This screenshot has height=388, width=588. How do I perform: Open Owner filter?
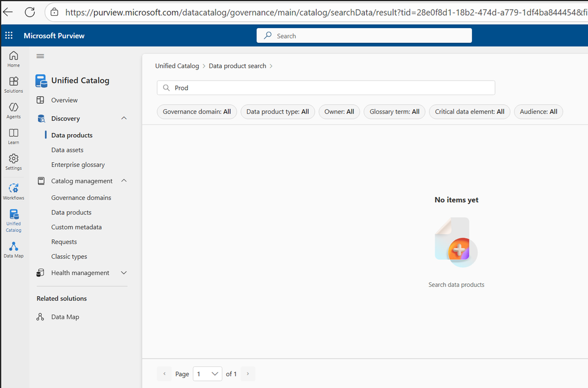pos(339,112)
